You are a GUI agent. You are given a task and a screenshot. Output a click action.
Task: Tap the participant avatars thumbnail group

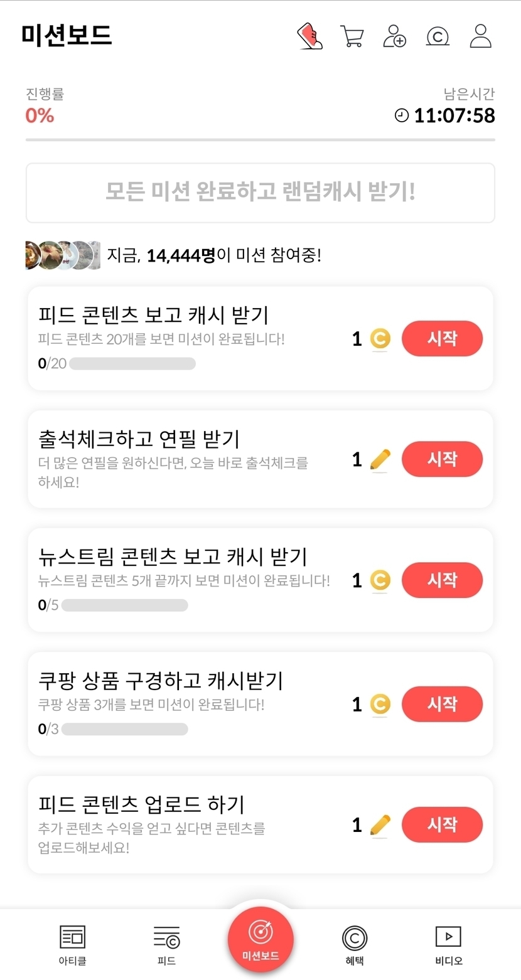[63, 255]
